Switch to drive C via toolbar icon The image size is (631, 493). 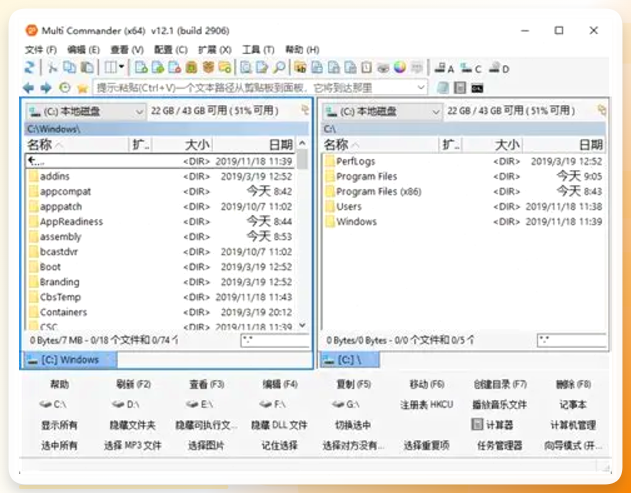(471, 68)
